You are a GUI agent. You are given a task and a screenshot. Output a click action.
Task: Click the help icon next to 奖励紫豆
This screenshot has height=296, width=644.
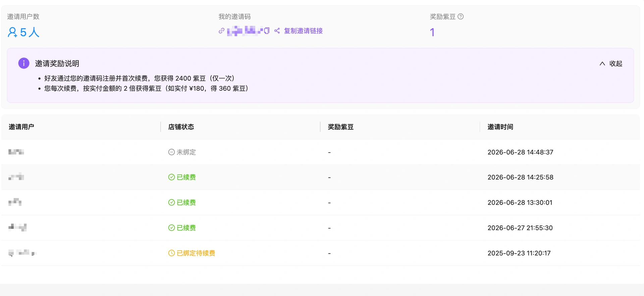click(461, 16)
